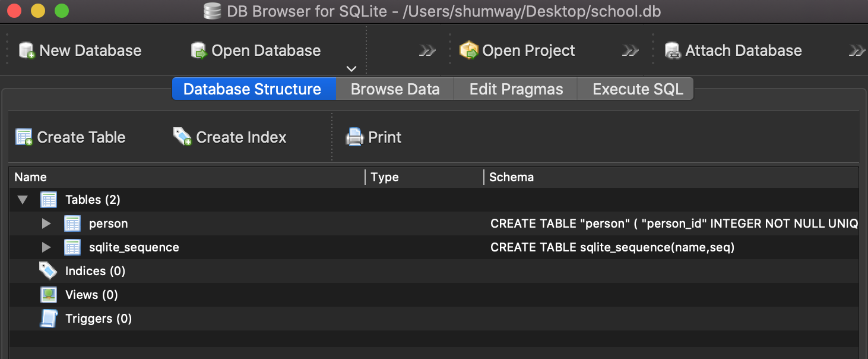Sort by the Schema column header
This screenshot has width=868, height=359.
click(671, 177)
